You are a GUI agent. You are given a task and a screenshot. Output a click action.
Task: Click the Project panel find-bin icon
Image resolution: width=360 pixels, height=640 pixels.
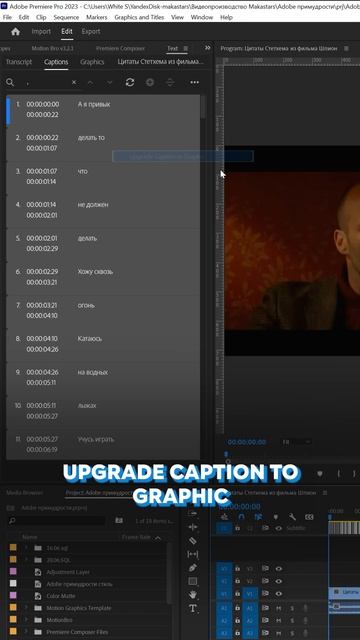click(x=119, y=520)
